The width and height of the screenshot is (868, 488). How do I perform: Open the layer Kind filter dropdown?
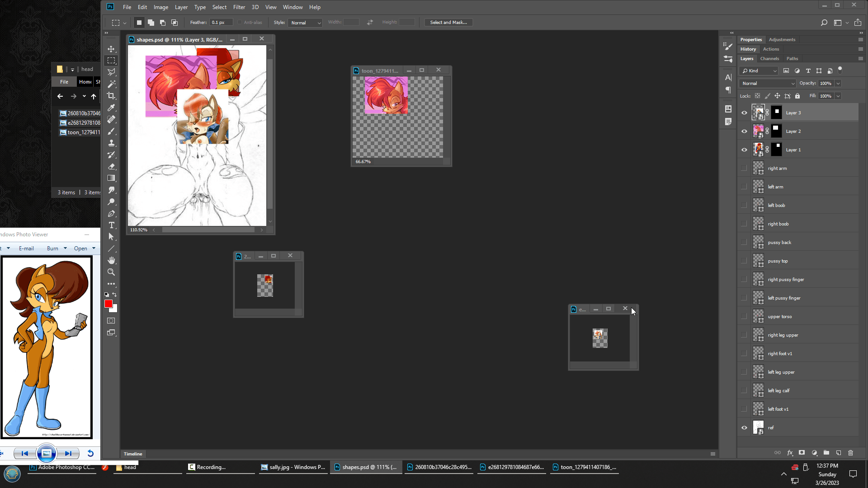(x=759, y=71)
